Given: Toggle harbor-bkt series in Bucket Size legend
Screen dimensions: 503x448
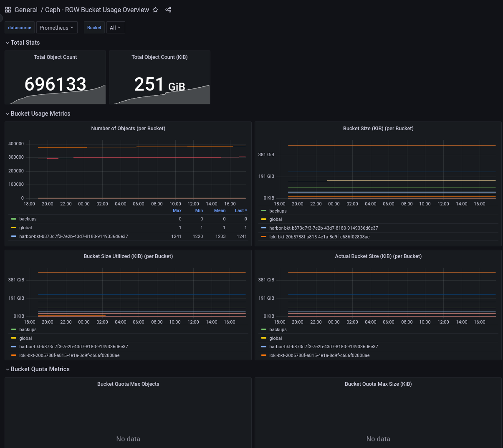Looking at the screenshot, I should tap(324, 228).
